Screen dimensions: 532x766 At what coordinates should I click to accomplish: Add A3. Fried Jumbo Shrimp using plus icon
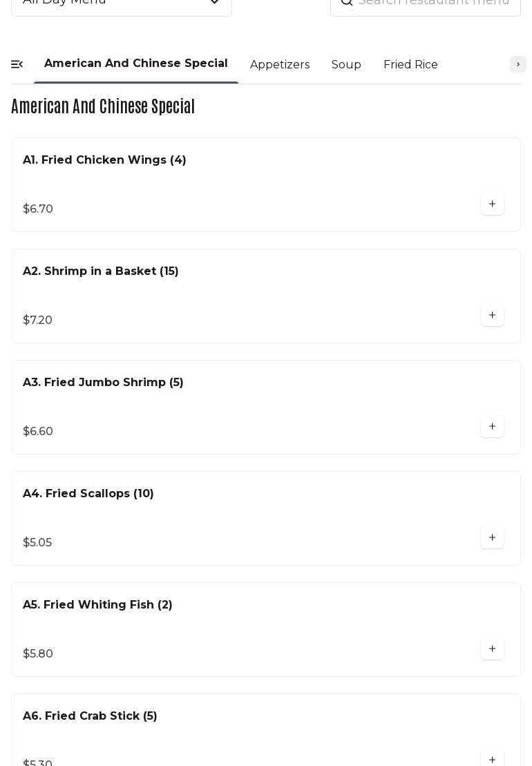tap(492, 426)
